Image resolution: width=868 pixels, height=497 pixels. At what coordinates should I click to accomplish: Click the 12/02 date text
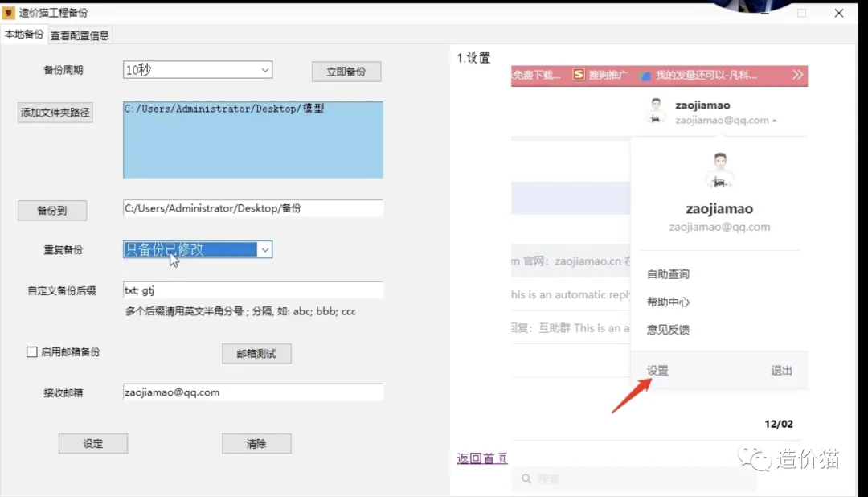point(778,424)
